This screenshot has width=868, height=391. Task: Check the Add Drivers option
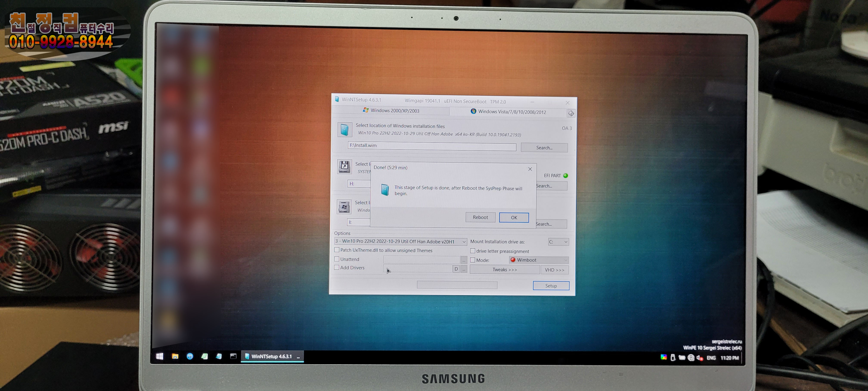337,267
